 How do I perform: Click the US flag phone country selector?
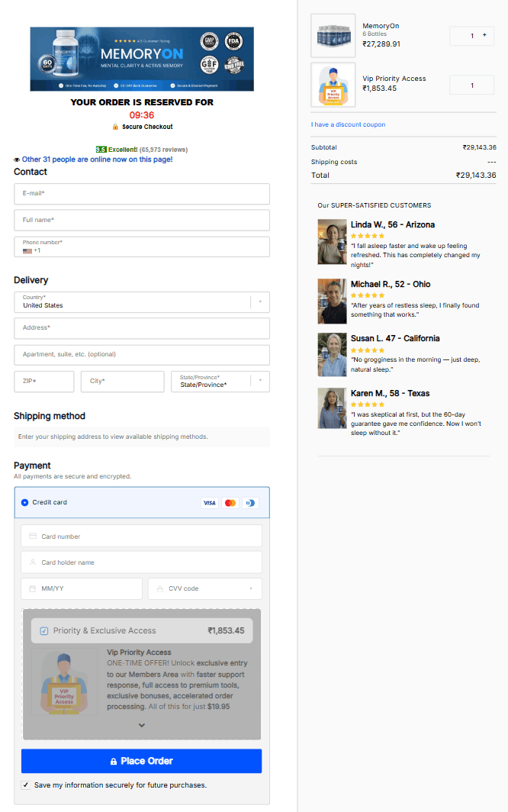(x=27, y=250)
